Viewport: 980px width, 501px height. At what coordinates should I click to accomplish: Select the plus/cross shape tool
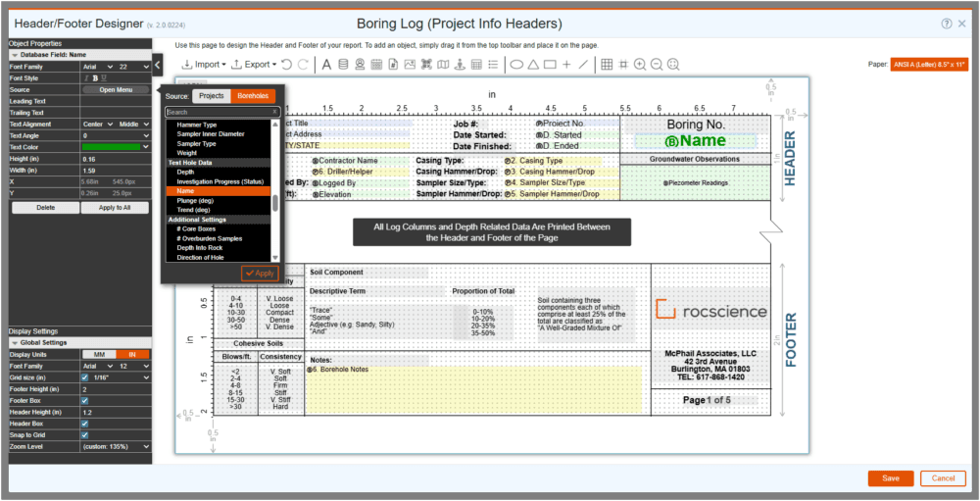click(x=566, y=64)
